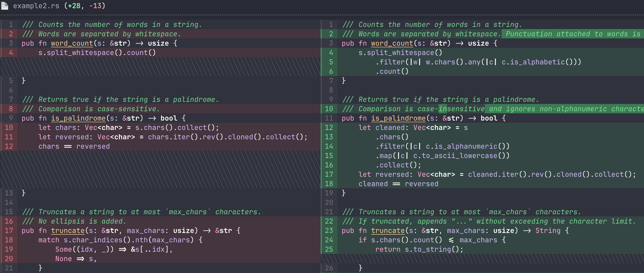Click word_count function name in left pane
Image resolution: width=644 pixels, height=273 pixels.
pyautogui.click(x=72, y=43)
